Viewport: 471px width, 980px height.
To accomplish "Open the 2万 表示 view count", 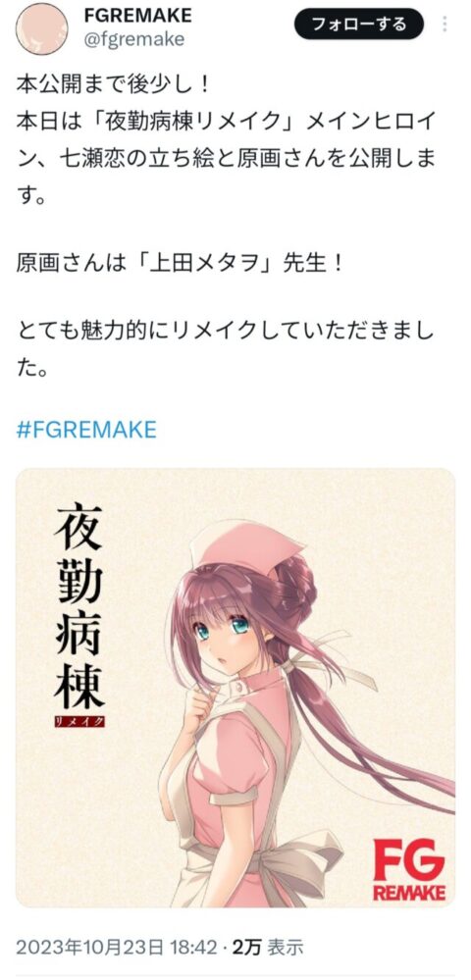I will point(268,947).
